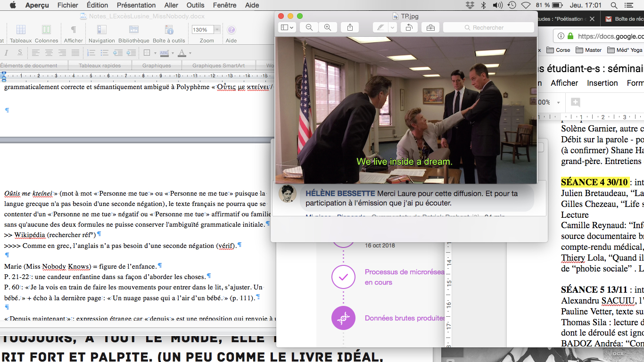Open the Master bookmark folder
Screen dimensions: 644x362
point(589,50)
